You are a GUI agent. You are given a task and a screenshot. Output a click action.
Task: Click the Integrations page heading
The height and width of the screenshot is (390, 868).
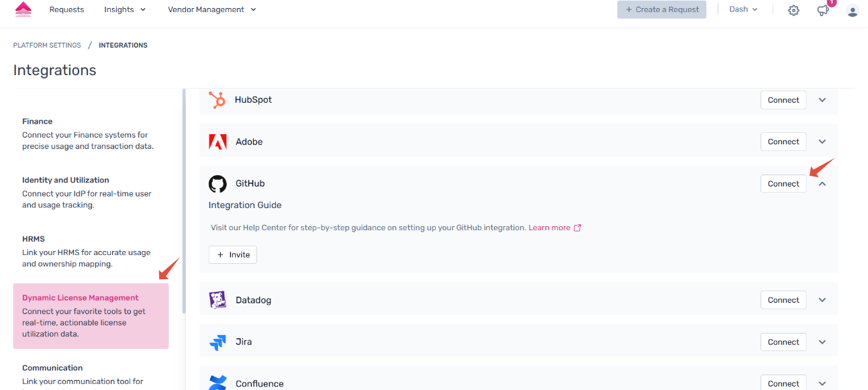pos(55,70)
